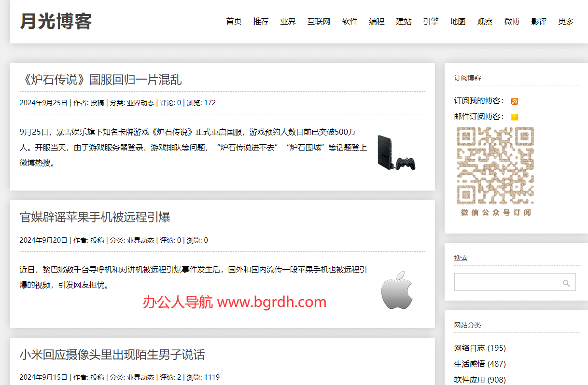This screenshot has width=588, height=385.
Task: Open article 官媒辟谣苹果手机被远程引爆
Action: [95, 217]
